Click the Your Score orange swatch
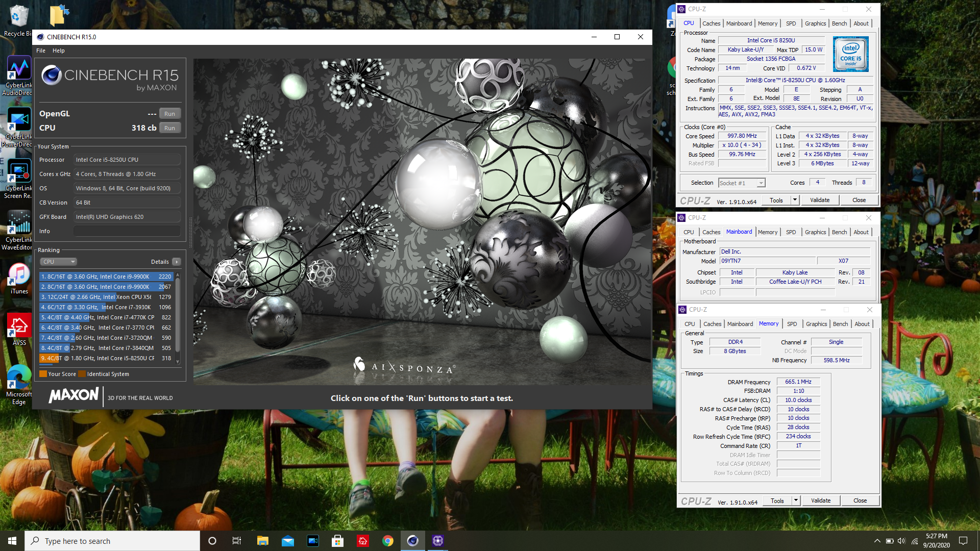 pos(43,374)
